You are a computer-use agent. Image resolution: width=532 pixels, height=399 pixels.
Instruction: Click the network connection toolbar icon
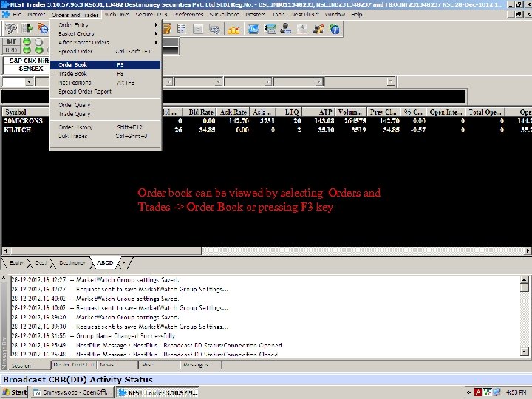tap(318, 29)
